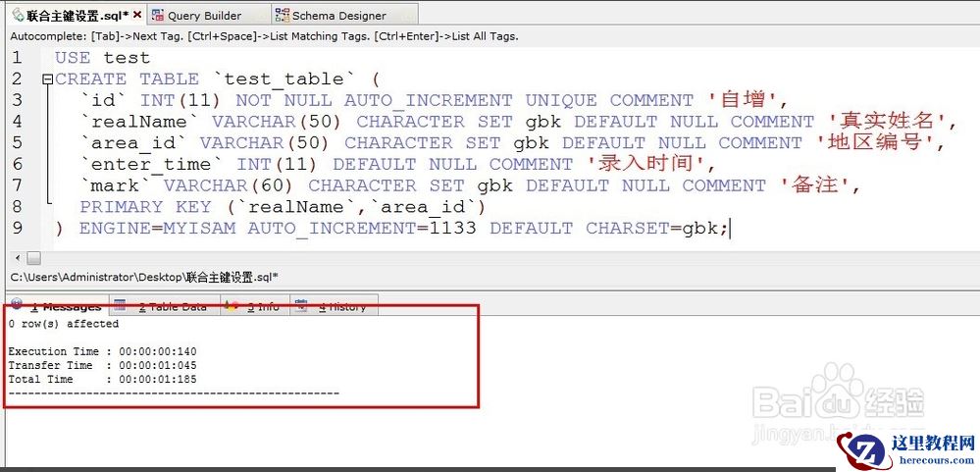Click the AUTO_INCREMENT keyword on line 3
This screenshot has height=472, width=980.
click(x=428, y=100)
